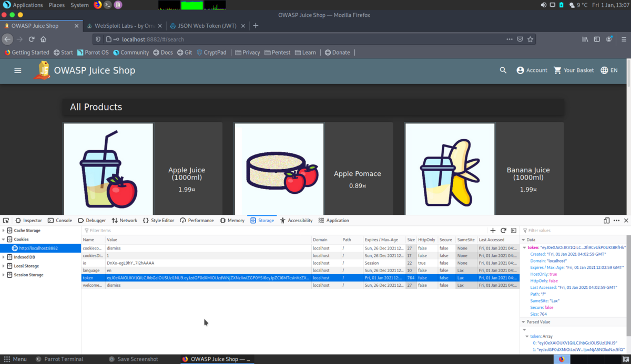Screen dimensions: 631x364
Task: Open page actions three-dot menu in URL bar
Action: [x=509, y=39]
